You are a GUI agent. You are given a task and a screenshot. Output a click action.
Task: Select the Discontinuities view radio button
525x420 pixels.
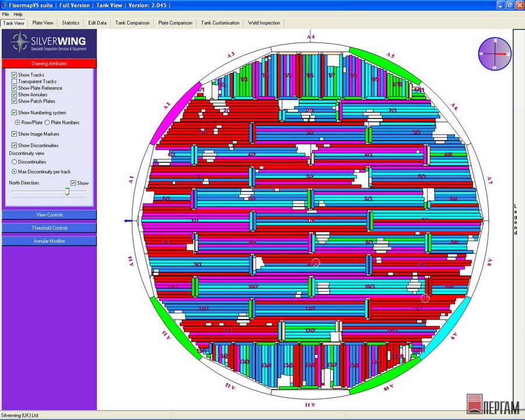tap(14, 162)
